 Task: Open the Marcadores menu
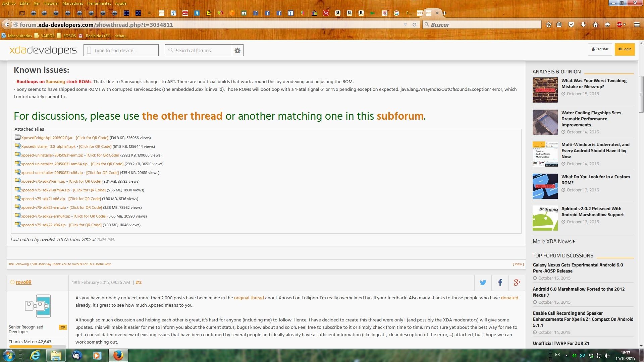point(72,3)
